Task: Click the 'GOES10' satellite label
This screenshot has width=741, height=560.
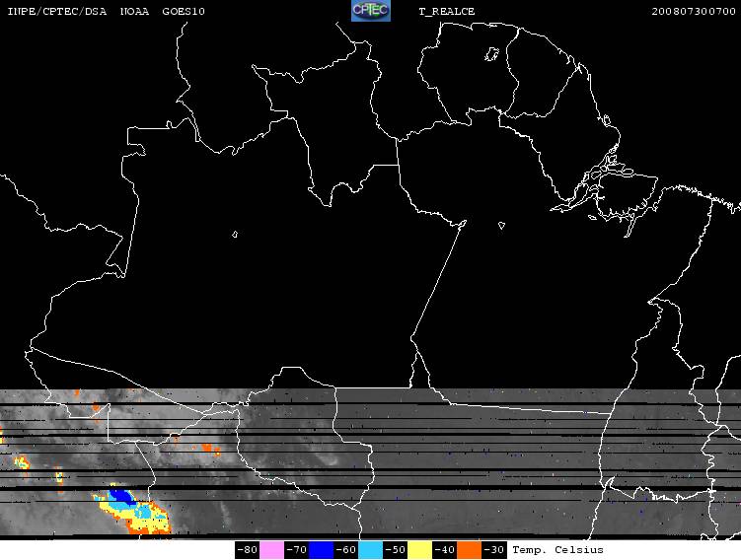Action: click(x=184, y=11)
